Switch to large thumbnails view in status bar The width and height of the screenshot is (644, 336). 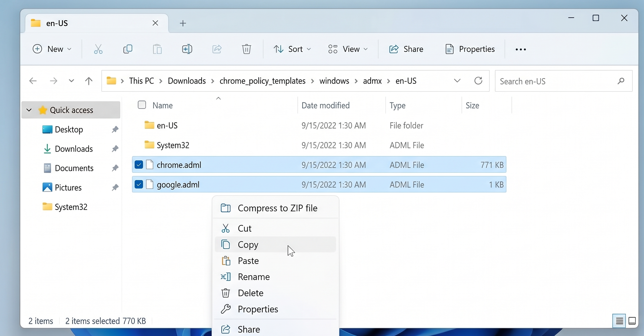632,321
